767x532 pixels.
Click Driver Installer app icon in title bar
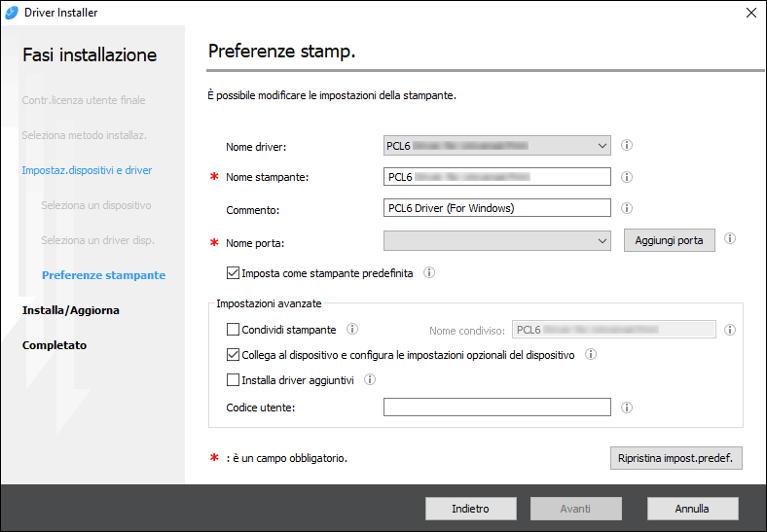click(12, 13)
